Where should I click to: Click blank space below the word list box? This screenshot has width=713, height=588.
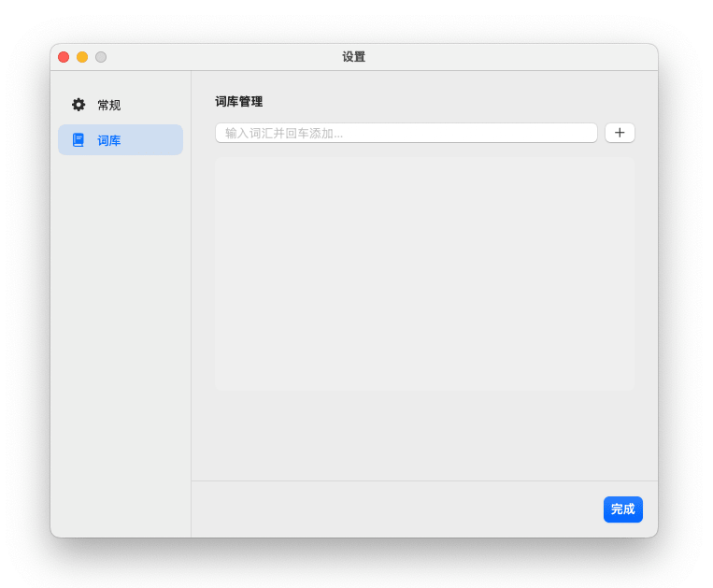click(x=424, y=435)
